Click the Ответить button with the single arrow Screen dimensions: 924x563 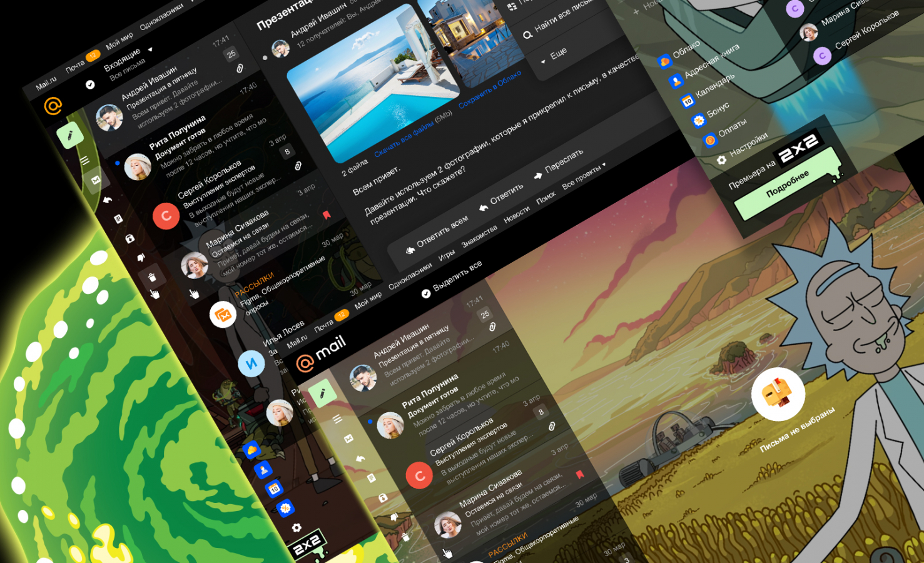501,197
